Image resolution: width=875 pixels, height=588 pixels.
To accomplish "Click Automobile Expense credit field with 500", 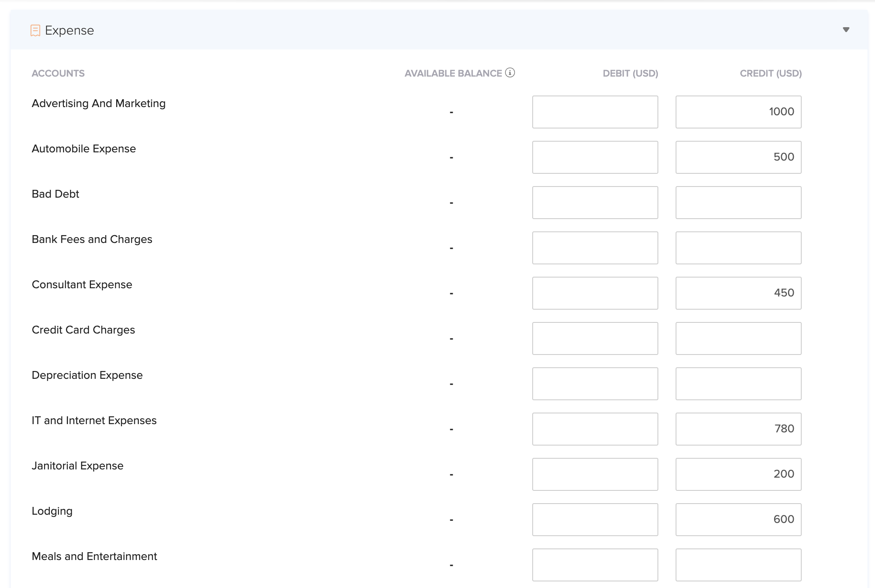I will [x=738, y=157].
